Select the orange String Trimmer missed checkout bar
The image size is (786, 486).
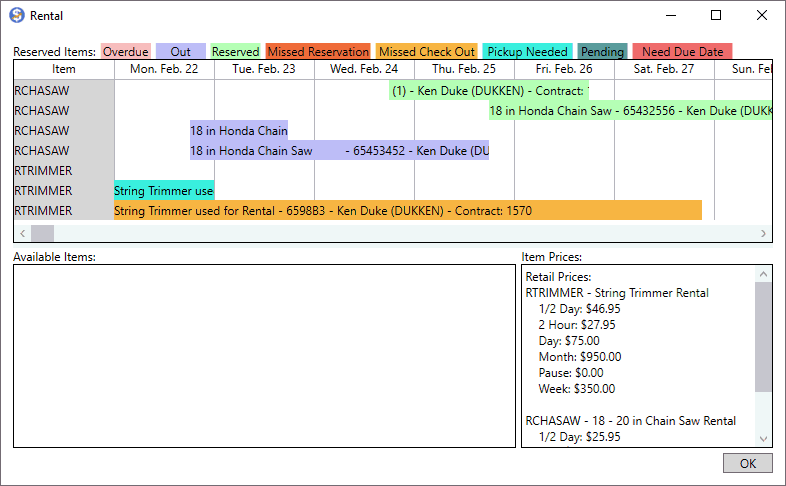pyautogui.click(x=408, y=210)
